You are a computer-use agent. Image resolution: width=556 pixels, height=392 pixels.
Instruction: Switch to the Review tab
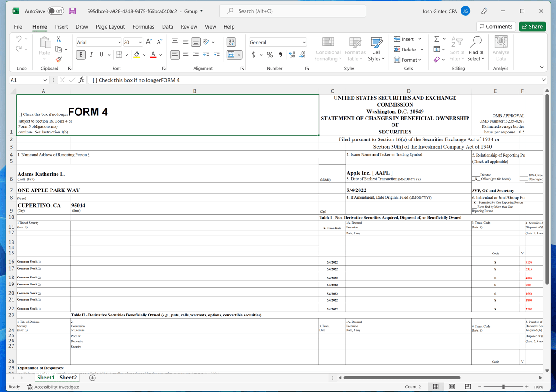(x=189, y=27)
